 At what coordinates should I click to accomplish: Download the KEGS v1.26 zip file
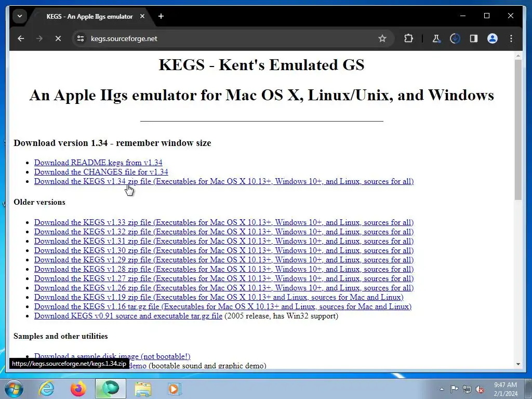coord(223,288)
